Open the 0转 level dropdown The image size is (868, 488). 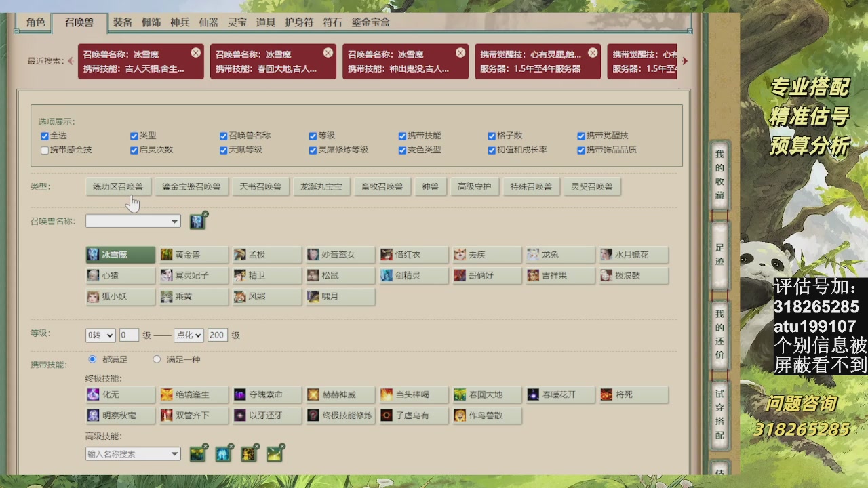click(x=100, y=335)
